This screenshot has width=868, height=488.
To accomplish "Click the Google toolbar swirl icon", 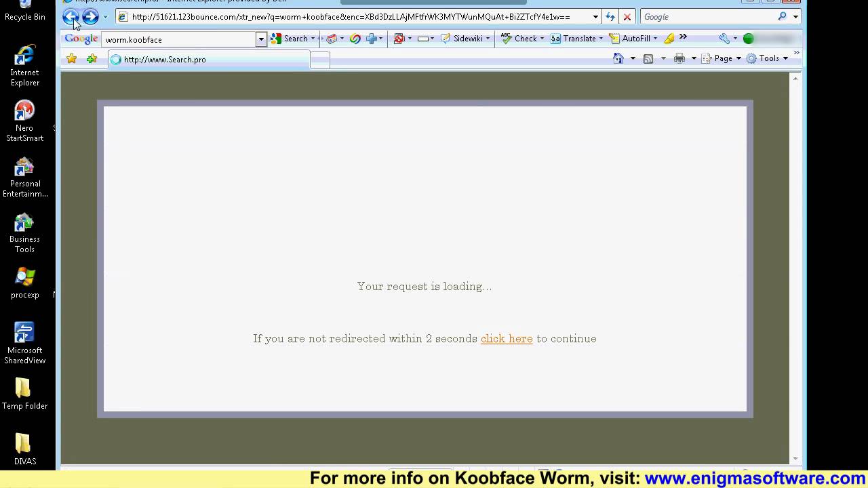I will [355, 39].
